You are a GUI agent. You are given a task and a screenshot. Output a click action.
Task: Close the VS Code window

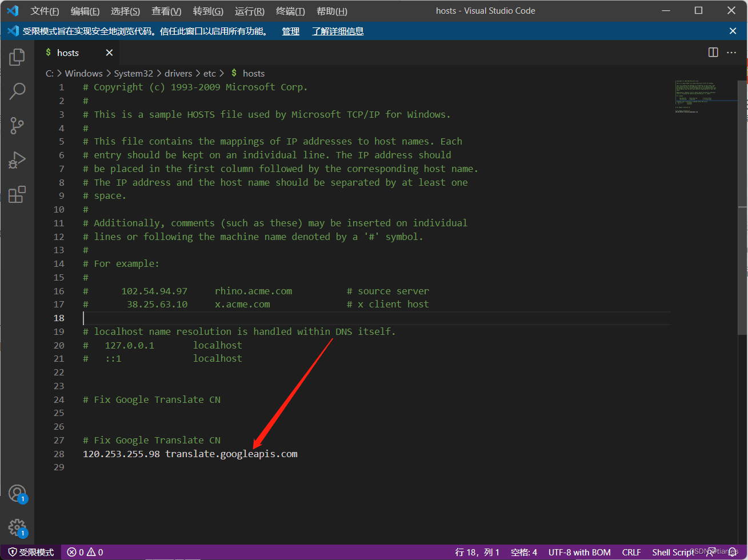(731, 11)
